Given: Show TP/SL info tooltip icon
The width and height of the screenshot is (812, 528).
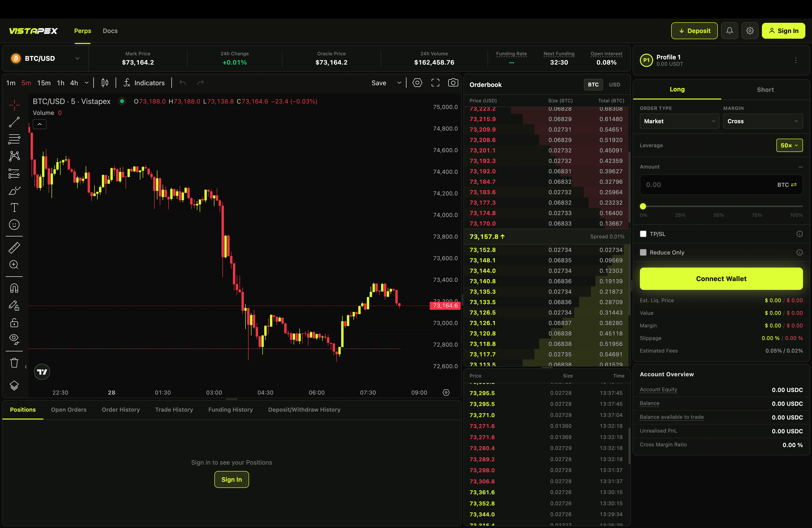Looking at the screenshot, I should pos(799,234).
